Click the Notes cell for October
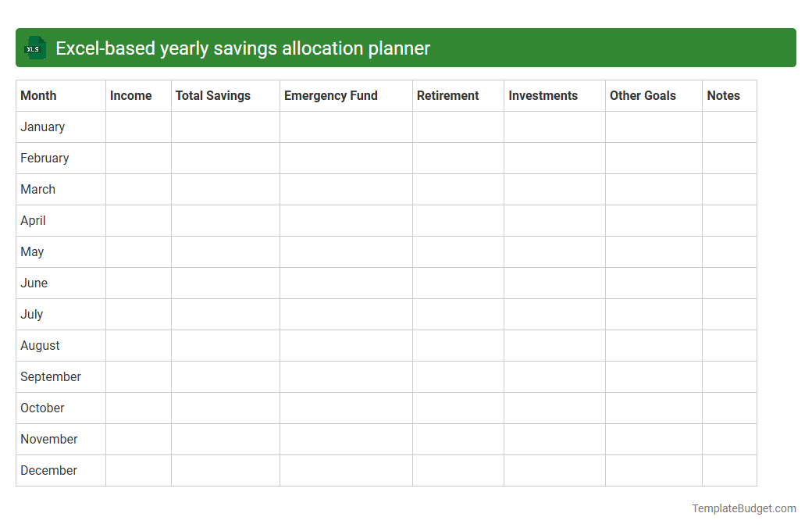This screenshot has width=812, height=531. (729, 408)
